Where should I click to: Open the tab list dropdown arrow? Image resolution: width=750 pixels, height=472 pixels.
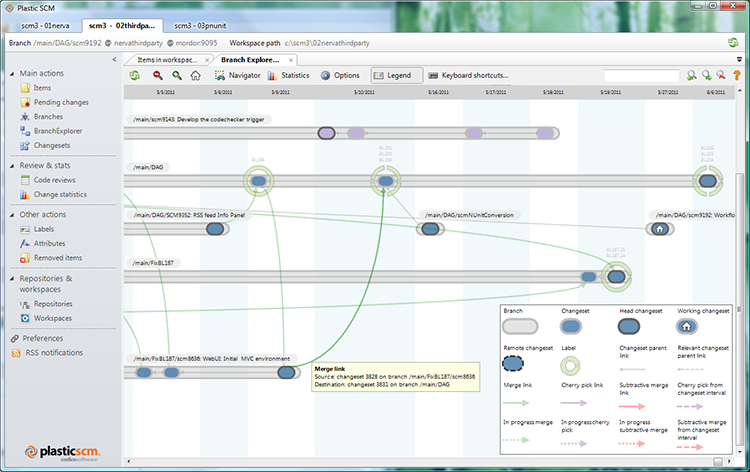739,60
